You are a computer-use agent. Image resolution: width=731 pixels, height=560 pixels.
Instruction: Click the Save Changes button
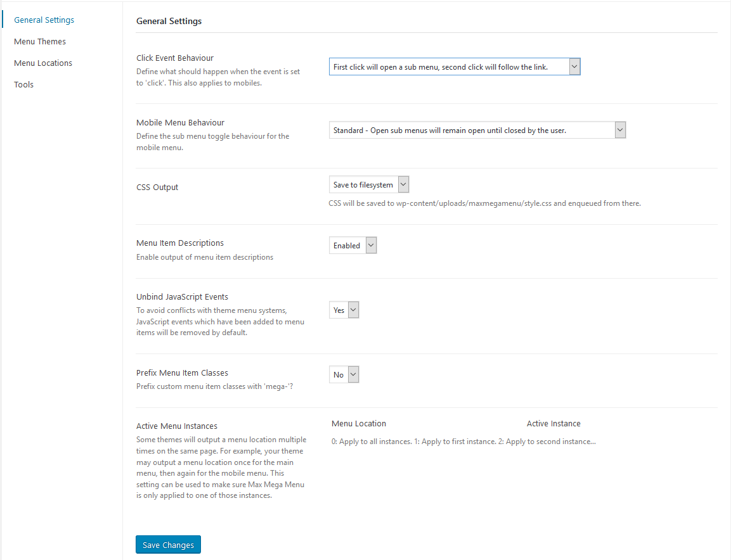click(x=168, y=545)
